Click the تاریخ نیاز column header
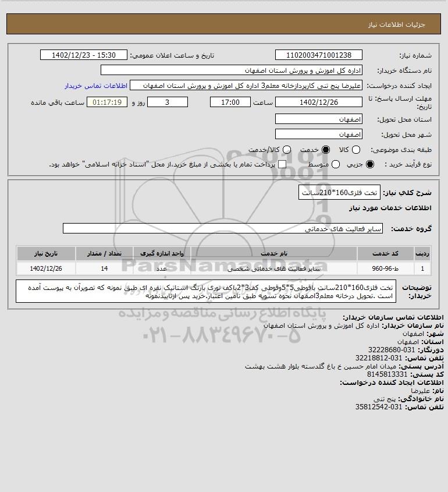Screen dimensions: 448x492 (x=46, y=253)
